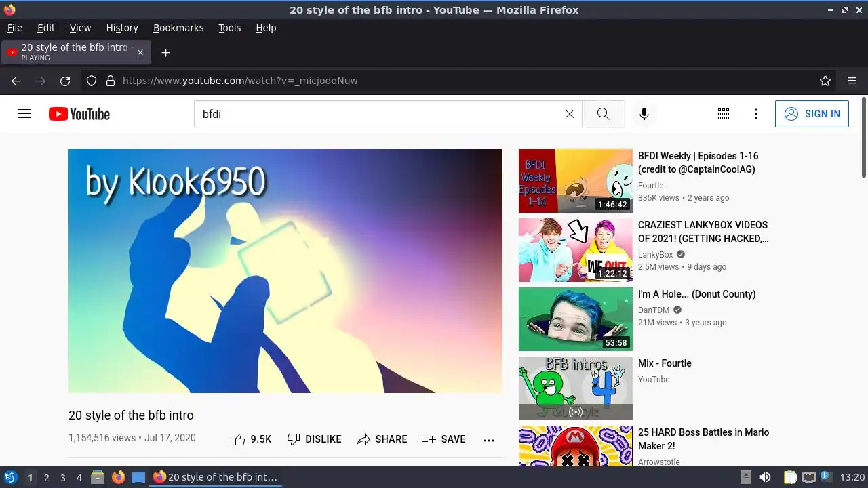Open volume control in system tray

[765, 477]
